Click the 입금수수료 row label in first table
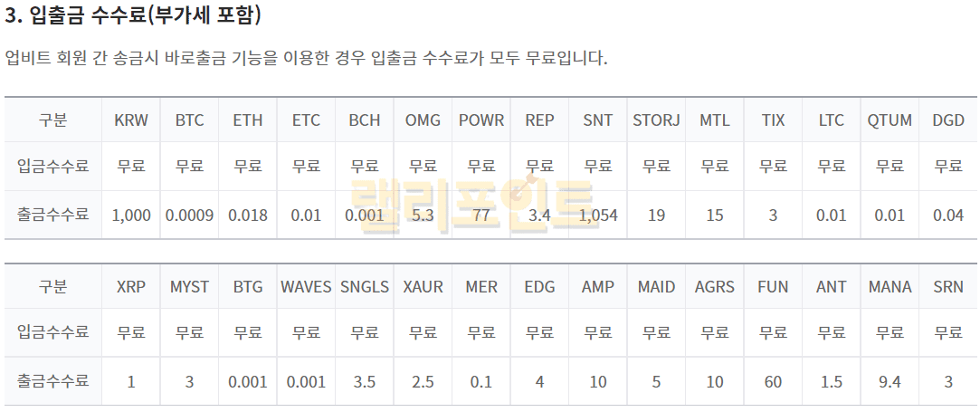This screenshot has height=412, width=980. coord(52,167)
